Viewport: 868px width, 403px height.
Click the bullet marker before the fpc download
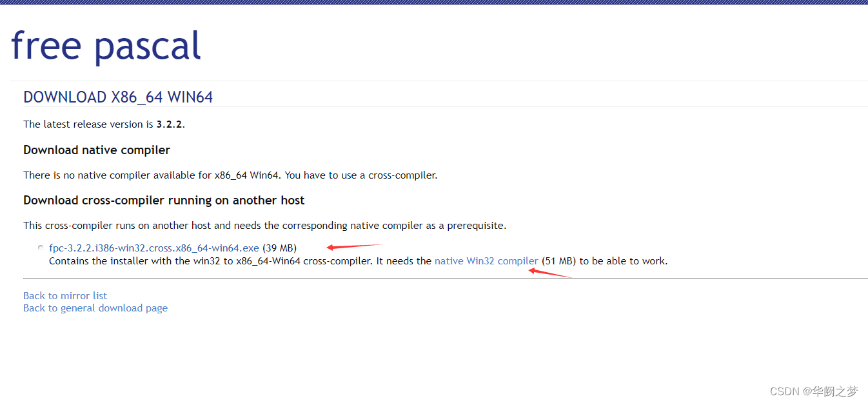click(x=41, y=248)
